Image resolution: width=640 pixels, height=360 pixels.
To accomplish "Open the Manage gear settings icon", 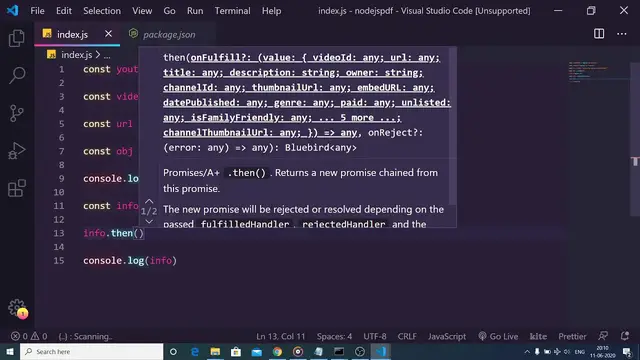I will 17,308.
